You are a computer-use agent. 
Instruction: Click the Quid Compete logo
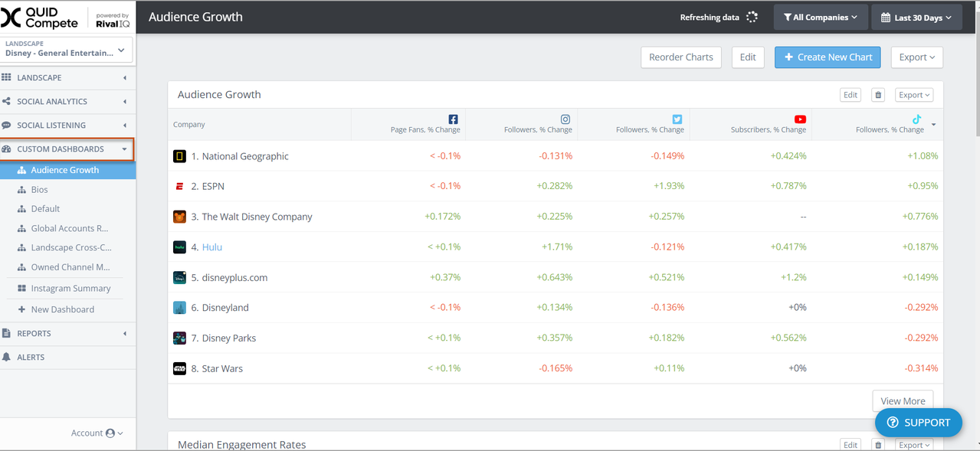point(40,18)
